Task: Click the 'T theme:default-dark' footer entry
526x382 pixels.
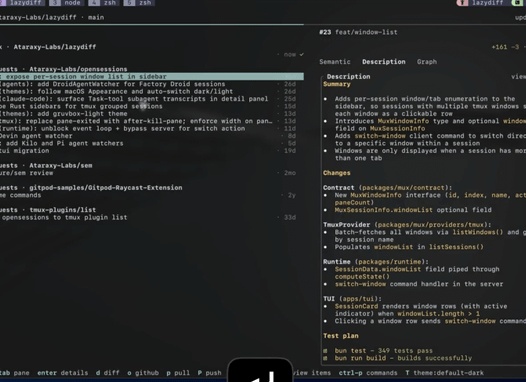Action: point(444,373)
